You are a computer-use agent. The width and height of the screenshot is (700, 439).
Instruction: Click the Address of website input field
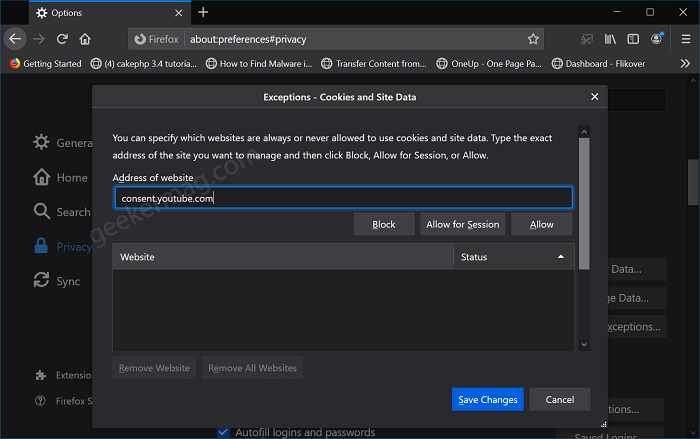(343, 197)
